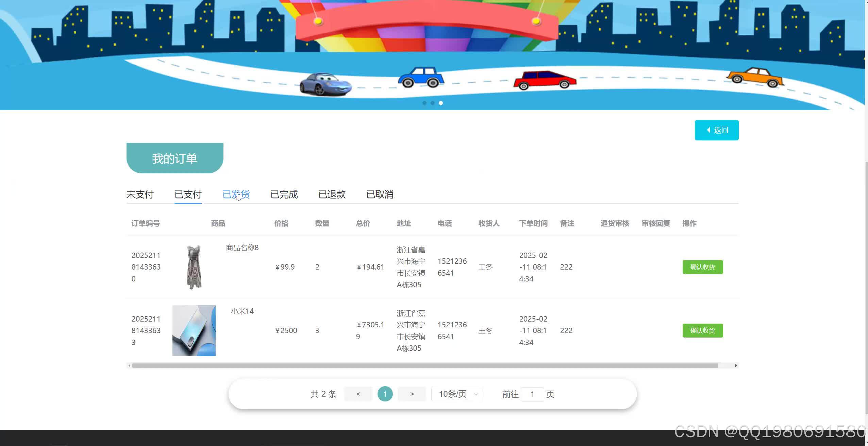Go to previous page with < arrow
Viewport: 868px width, 446px height.
point(358,394)
